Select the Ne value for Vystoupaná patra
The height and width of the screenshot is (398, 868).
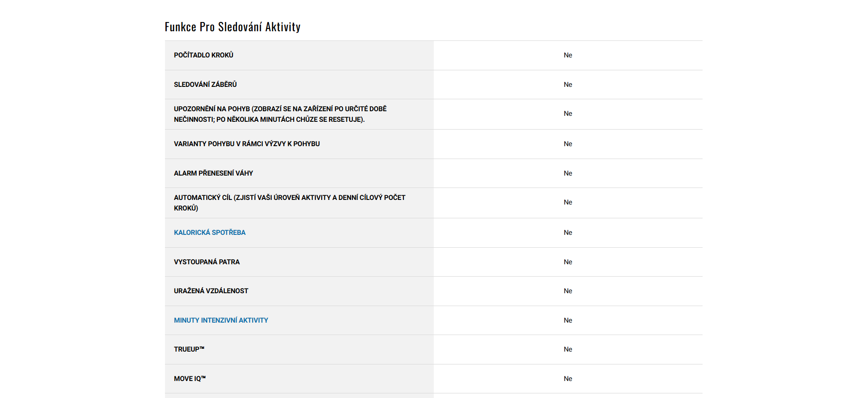point(568,262)
